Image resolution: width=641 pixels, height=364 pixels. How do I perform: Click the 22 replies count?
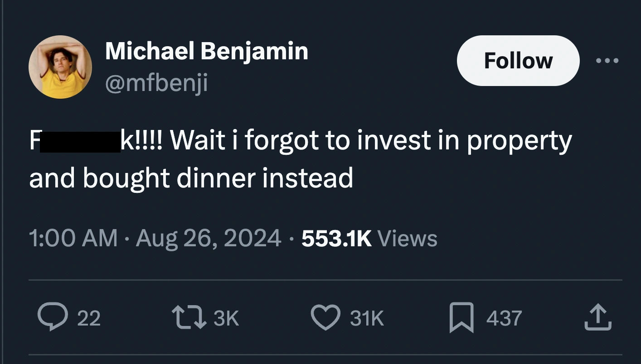coord(88,318)
